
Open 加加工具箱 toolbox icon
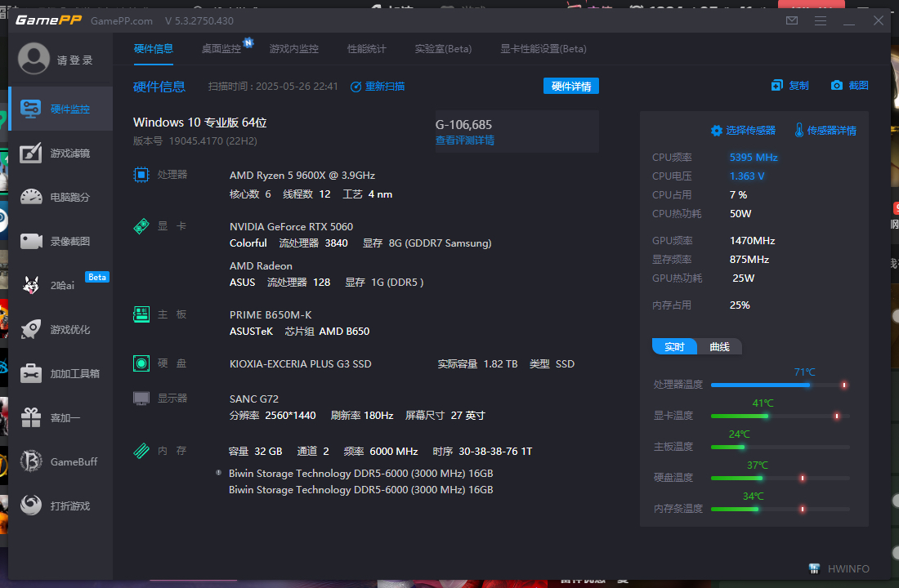pyautogui.click(x=31, y=373)
